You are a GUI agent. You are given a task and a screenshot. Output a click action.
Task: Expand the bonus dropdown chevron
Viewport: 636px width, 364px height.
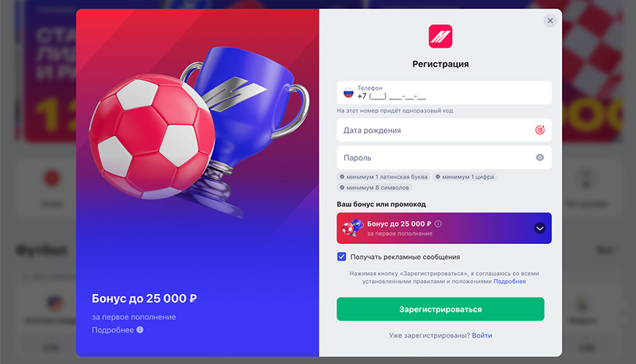coord(540,228)
